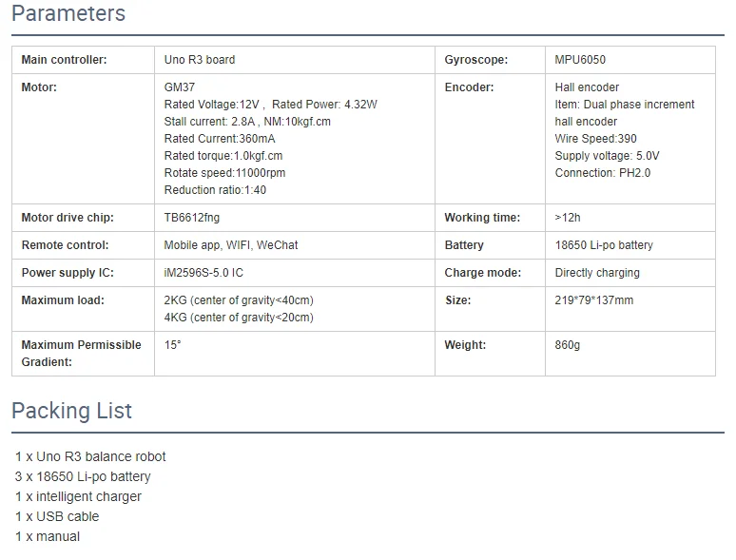Screen dimensions: 736x560
Task: Click 1 x intelligent charger list item
Action: pos(78,496)
